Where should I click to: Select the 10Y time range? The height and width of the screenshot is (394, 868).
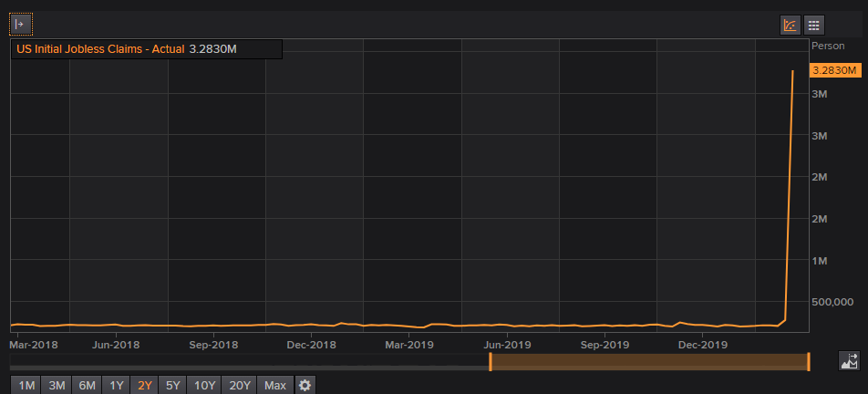pyautogui.click(x=203, y=385)
